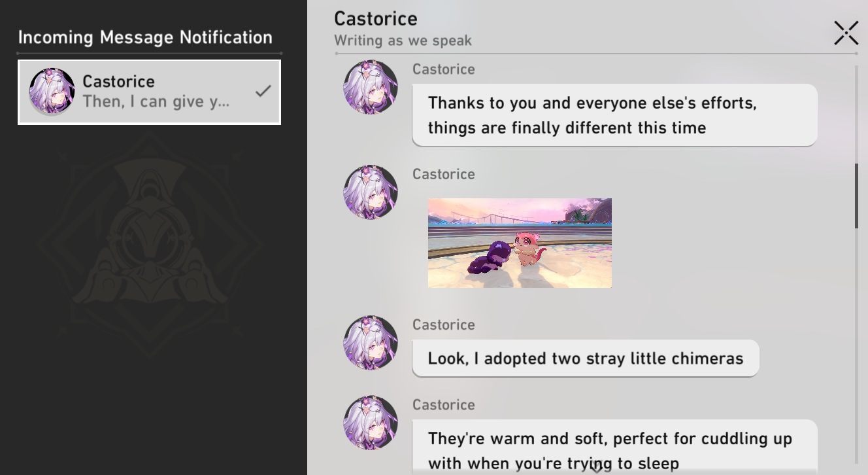Viewport: 868px width, 475px height.
Task: Click sender name above 'They're warm and soft' message
Action: point(443,404)
